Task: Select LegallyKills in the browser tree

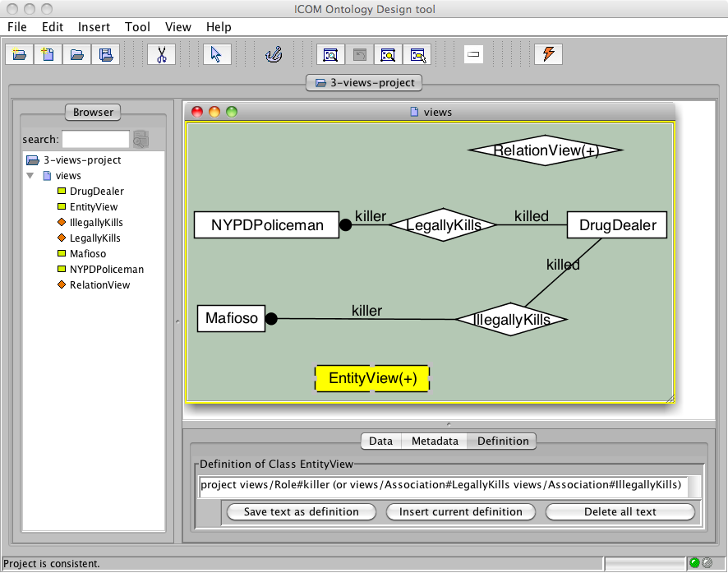Action: click(94, 238)
